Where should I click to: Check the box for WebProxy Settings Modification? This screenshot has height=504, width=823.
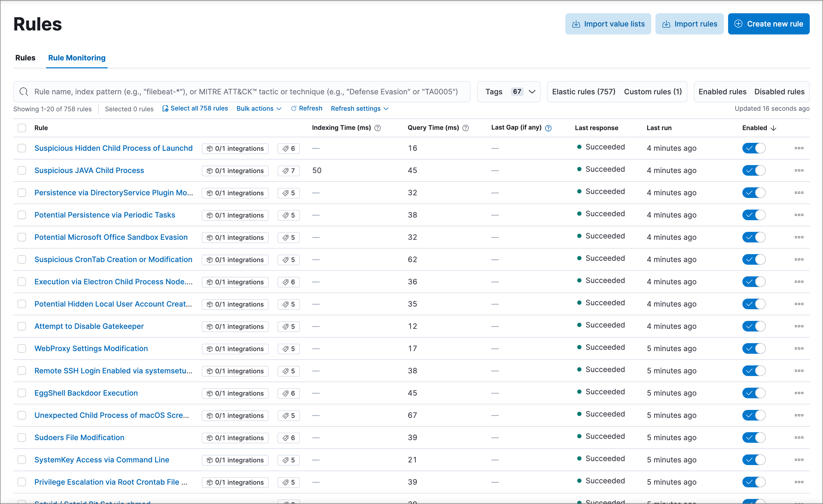[x=22, y=348]
